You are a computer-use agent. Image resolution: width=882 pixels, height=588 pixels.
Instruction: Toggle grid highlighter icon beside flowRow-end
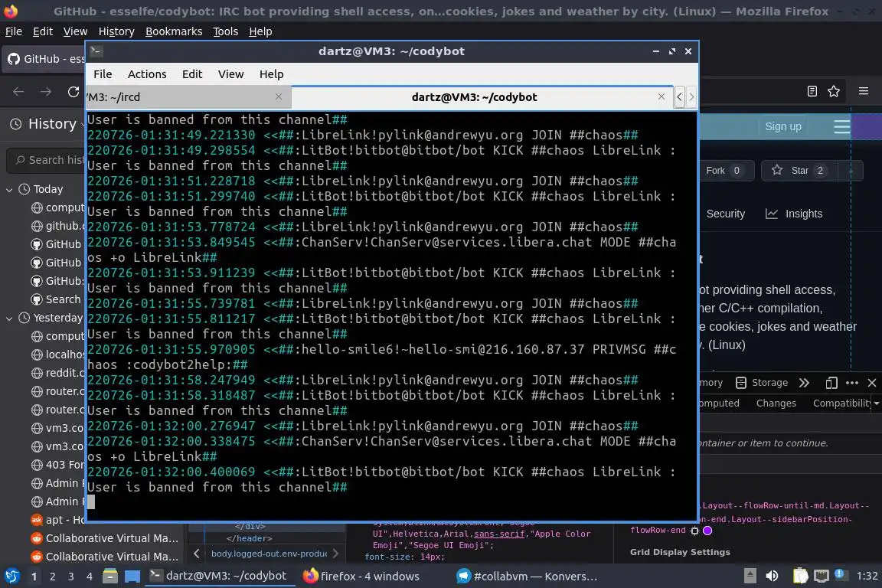pyautogui.click(x=694, y=531)
